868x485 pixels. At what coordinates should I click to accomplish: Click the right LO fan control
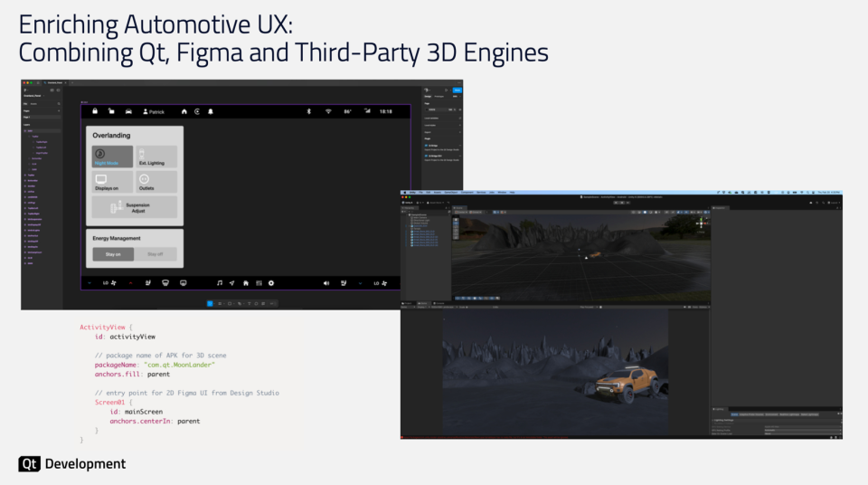click(x=381, y=283)
